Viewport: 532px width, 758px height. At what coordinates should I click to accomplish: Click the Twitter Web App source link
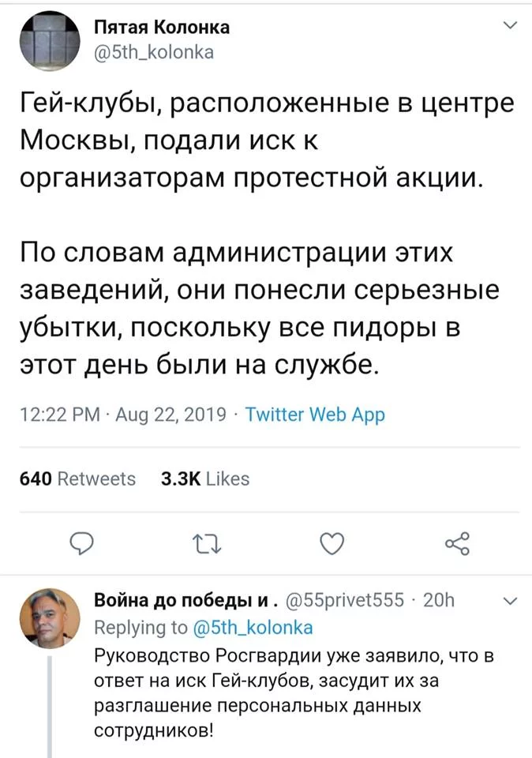point(316,415)
